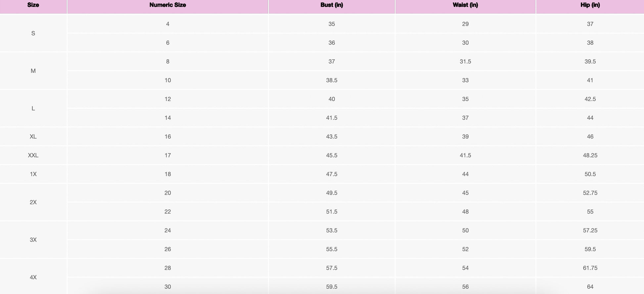Image resolution: width=644 pixels, height=294 pixels.
Task: Click the 39.5 hip measurement
Action: [590, 62]
